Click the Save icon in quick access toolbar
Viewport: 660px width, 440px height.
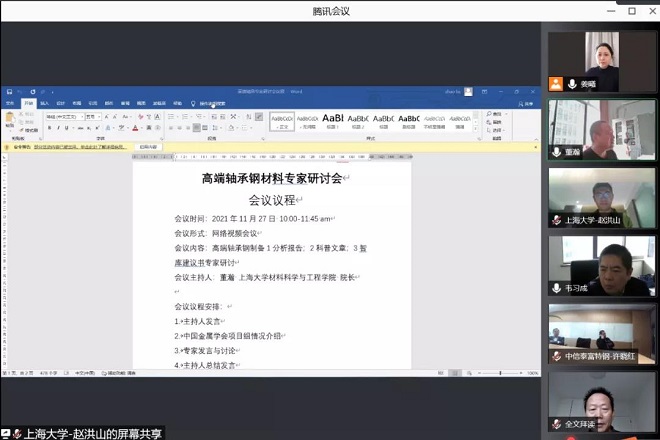point(10,92)
